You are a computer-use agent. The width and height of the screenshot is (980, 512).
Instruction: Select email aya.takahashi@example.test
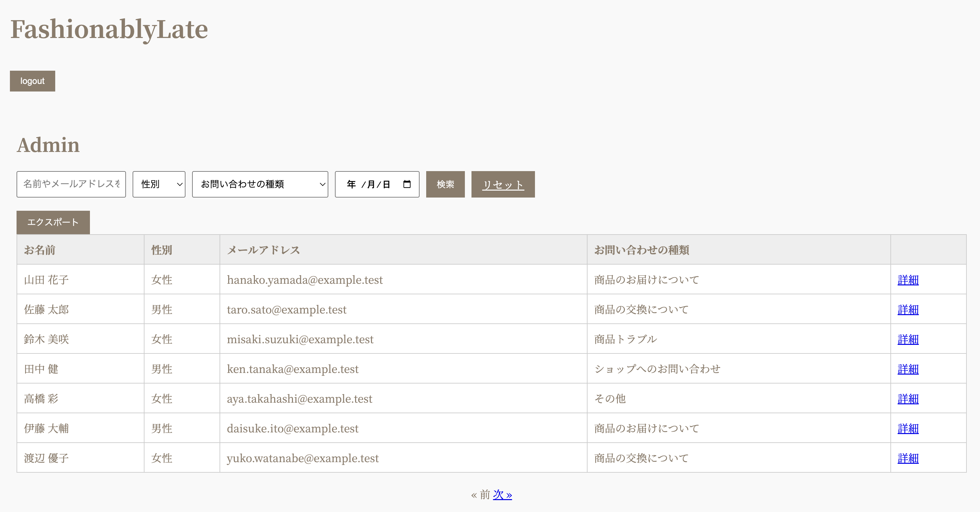click(x=300, y=398)
